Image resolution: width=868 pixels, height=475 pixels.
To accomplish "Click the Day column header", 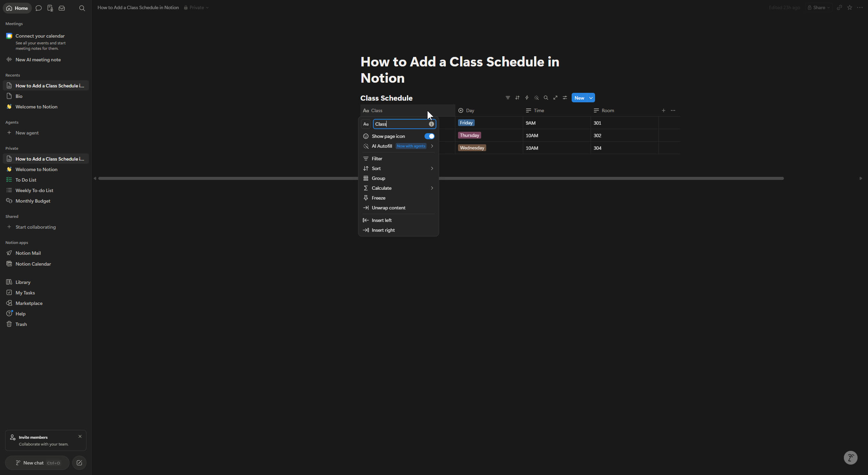I will tap(489, 110).
